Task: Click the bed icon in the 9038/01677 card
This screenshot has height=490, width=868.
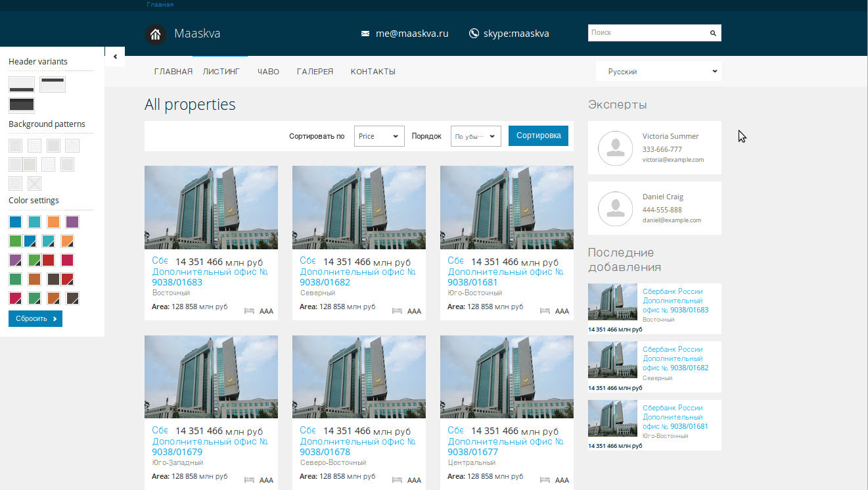Action: click(x=545, y=480)
